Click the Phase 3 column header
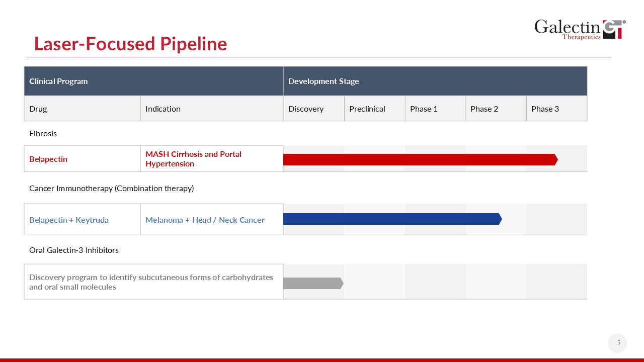Screen dimensions: 644x362 point(545,109)
